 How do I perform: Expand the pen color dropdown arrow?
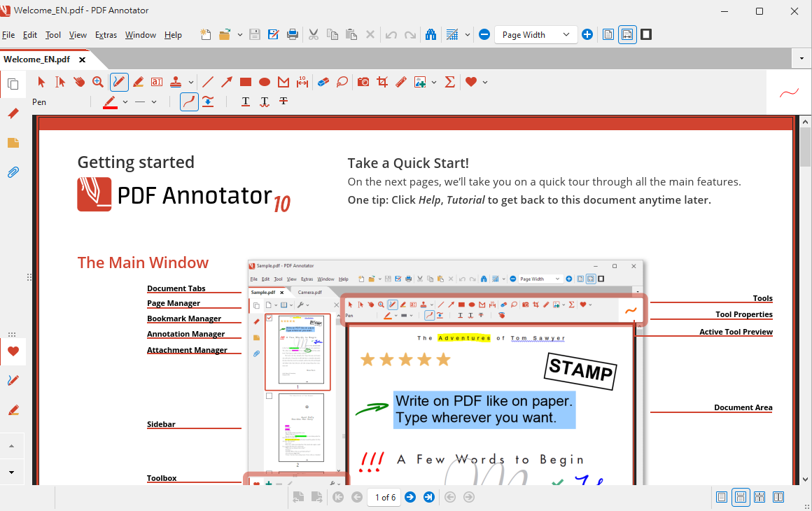125,102
